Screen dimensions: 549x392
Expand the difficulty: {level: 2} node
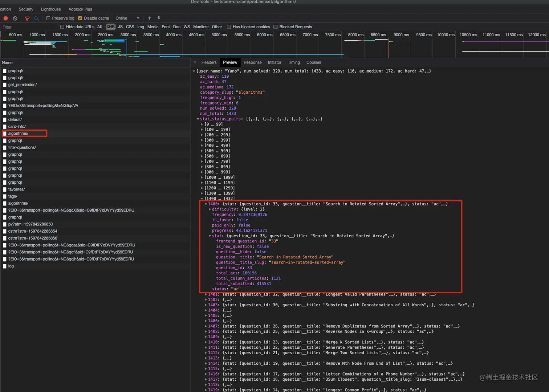pos(210,209)
